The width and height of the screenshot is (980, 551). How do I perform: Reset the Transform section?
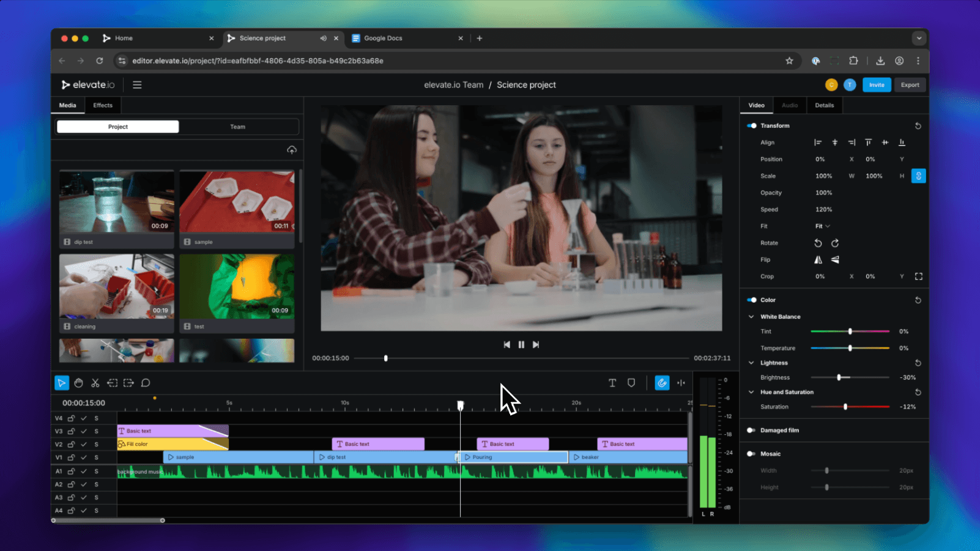tap(918, 126)
